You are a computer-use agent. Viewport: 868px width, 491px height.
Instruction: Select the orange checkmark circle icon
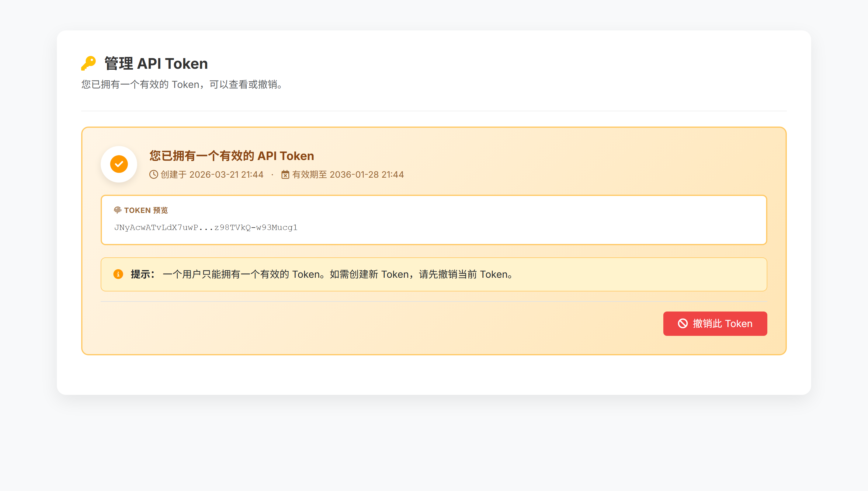tap(119, 164)
